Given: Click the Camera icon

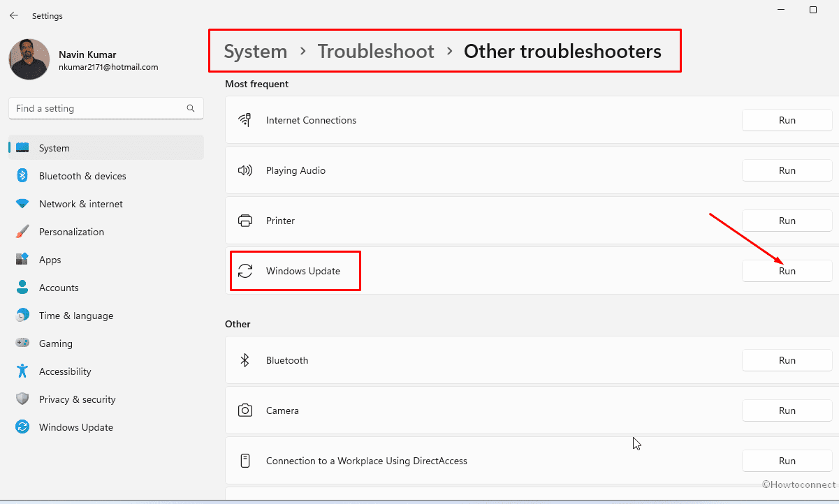Looking at the screenshot, I should click(x=245, y=410).
